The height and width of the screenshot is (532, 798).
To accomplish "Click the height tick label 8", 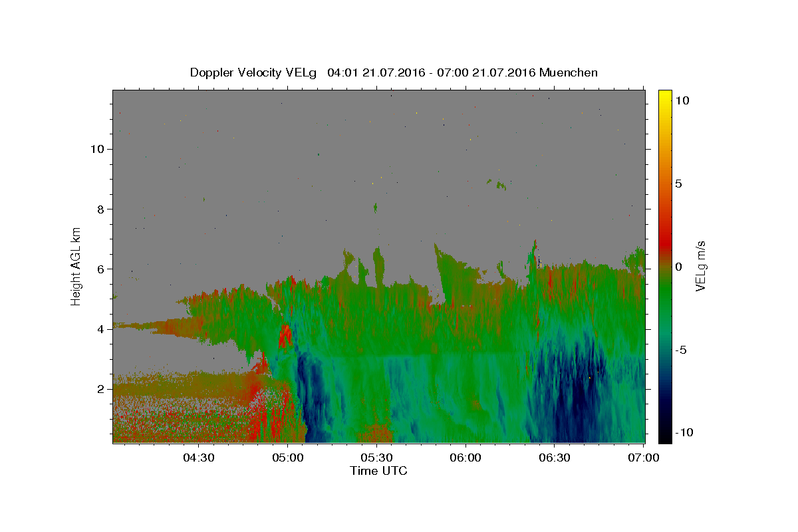I will [x=101, y=209].
